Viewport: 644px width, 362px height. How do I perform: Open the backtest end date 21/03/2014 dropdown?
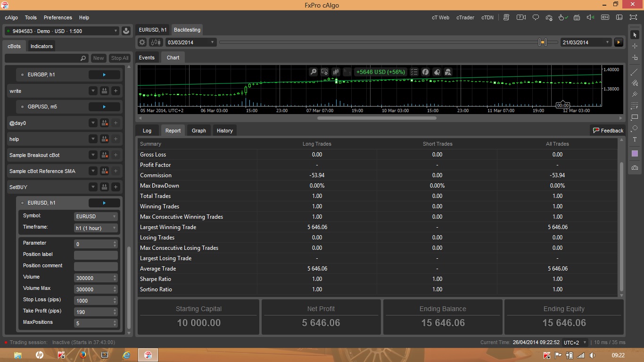pyautogui.click(x=586, y=42)
